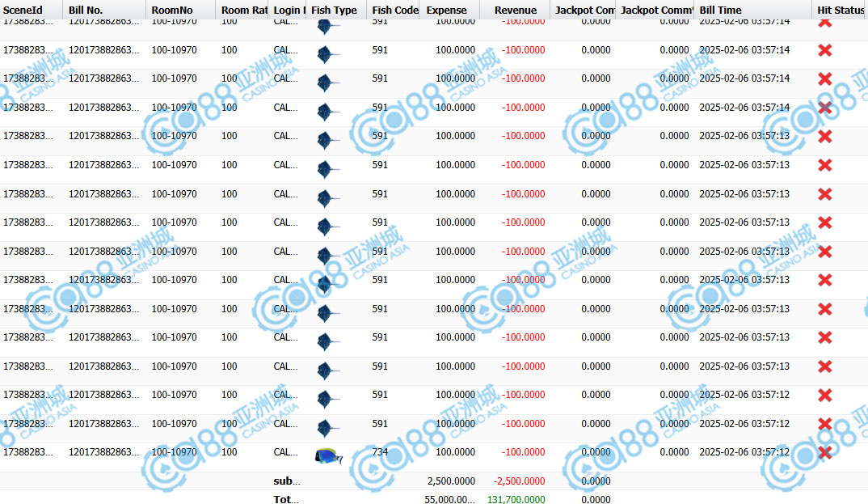The width and height of the screenshot is (868, 504).
Task: Click red X in 591 row directly above 734 row
Action: pos(825,424)
